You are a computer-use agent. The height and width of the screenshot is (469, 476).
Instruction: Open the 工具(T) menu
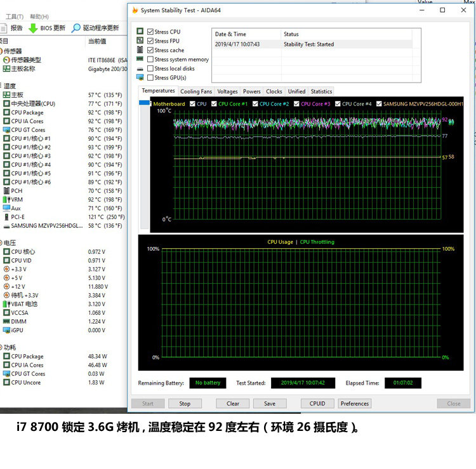coord(14,17)
